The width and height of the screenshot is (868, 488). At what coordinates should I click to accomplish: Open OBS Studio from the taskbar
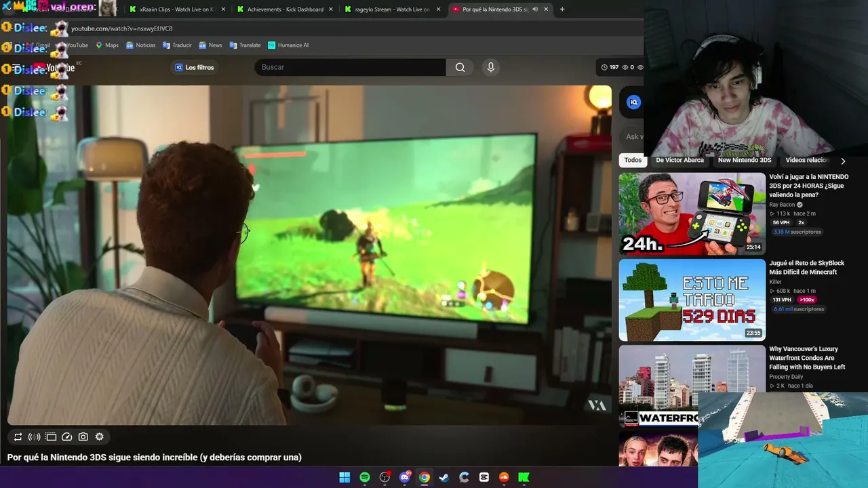[x=384, y=477]
